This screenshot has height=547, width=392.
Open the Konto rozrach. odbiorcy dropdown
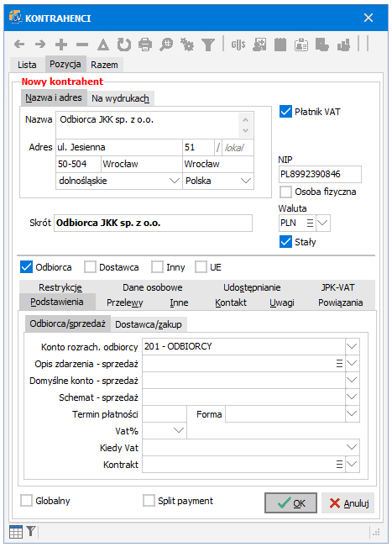tap(352, 346)
